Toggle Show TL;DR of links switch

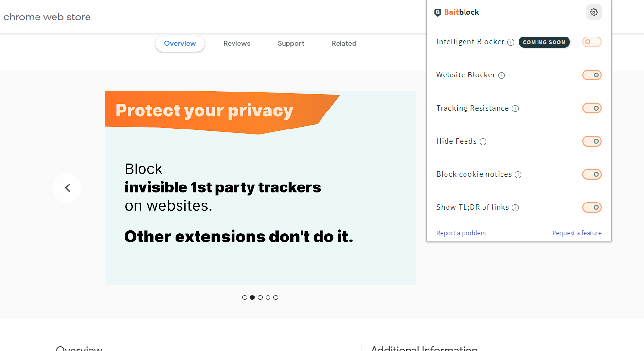591,207
